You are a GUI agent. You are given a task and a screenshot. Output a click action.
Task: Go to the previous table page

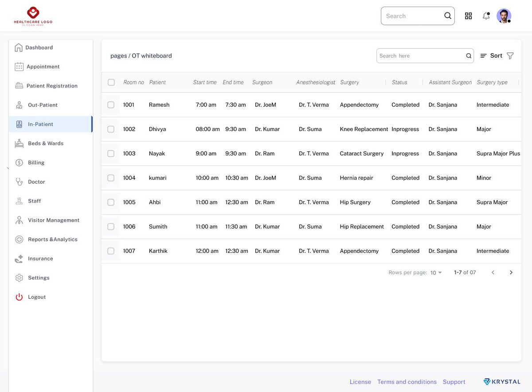[x=493, y=272]
